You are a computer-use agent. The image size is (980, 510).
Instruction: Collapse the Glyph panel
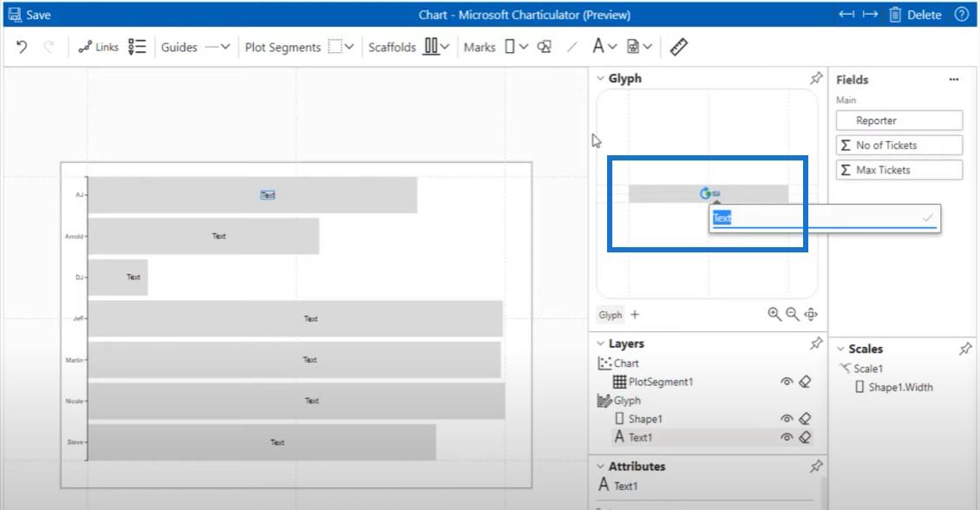click(600, 78)
